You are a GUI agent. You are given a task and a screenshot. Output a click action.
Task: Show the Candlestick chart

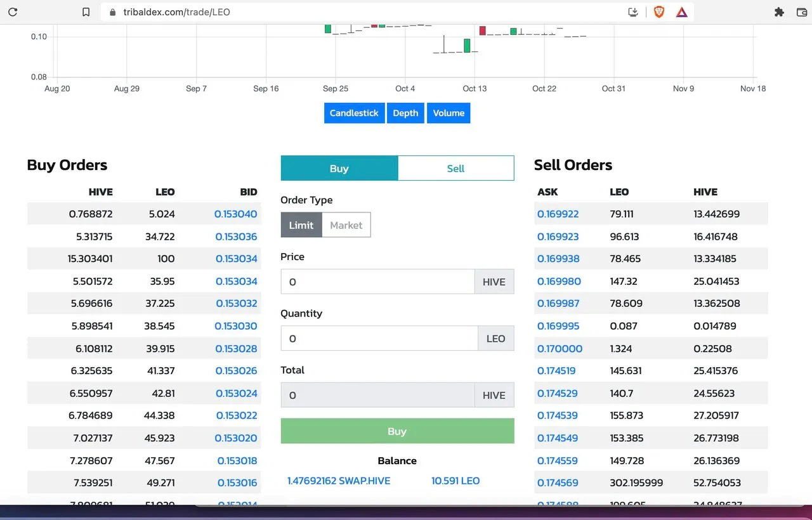(354, 113)
